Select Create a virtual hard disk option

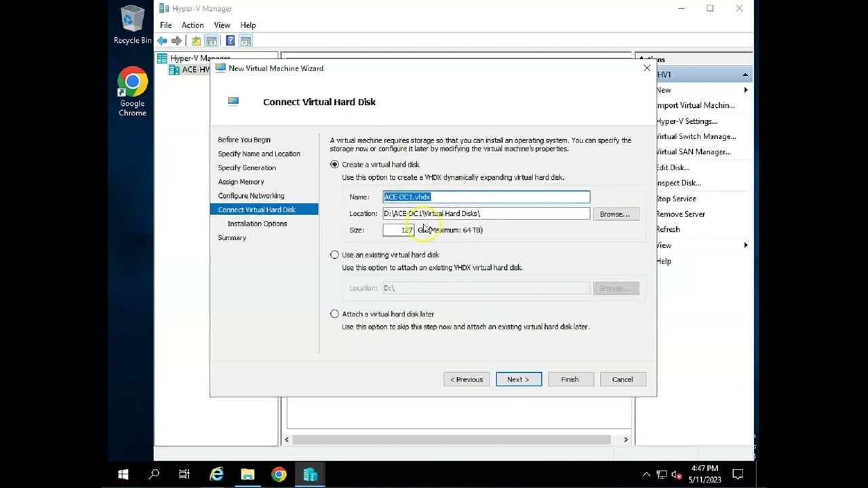tap(334, 165)
